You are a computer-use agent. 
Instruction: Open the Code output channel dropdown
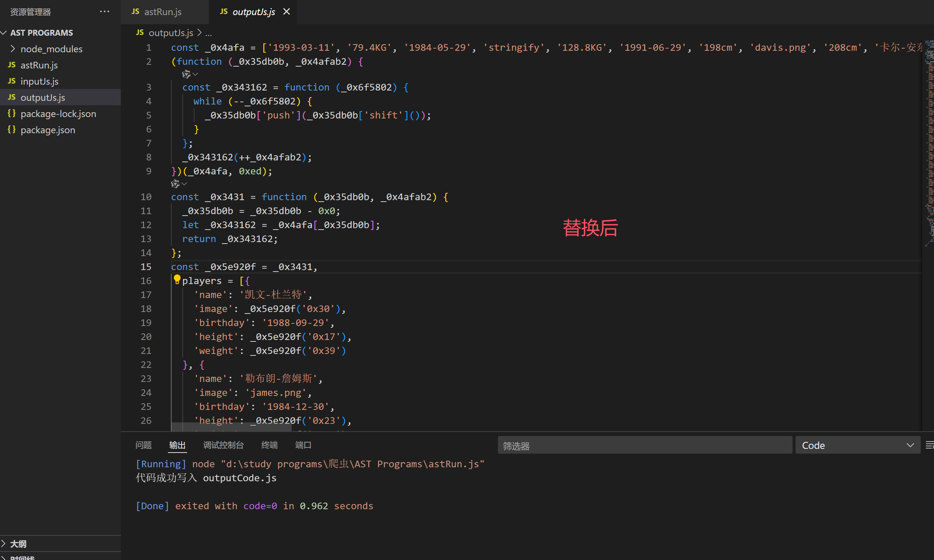coord(857,445)
